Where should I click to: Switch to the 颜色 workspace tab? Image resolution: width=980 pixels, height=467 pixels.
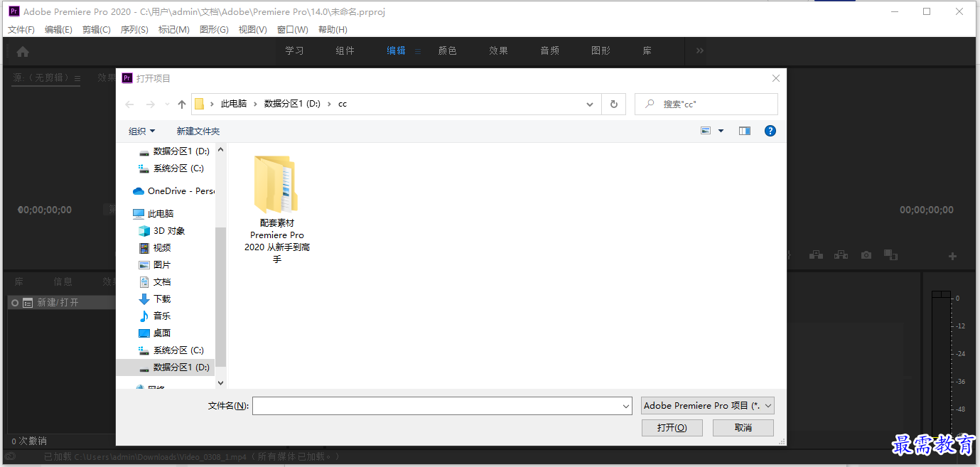(448, 51)
